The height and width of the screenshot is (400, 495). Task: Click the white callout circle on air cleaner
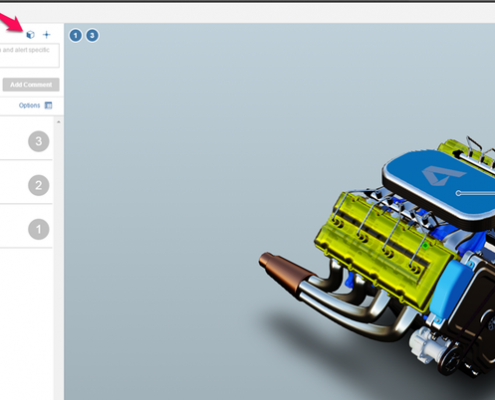458,193
